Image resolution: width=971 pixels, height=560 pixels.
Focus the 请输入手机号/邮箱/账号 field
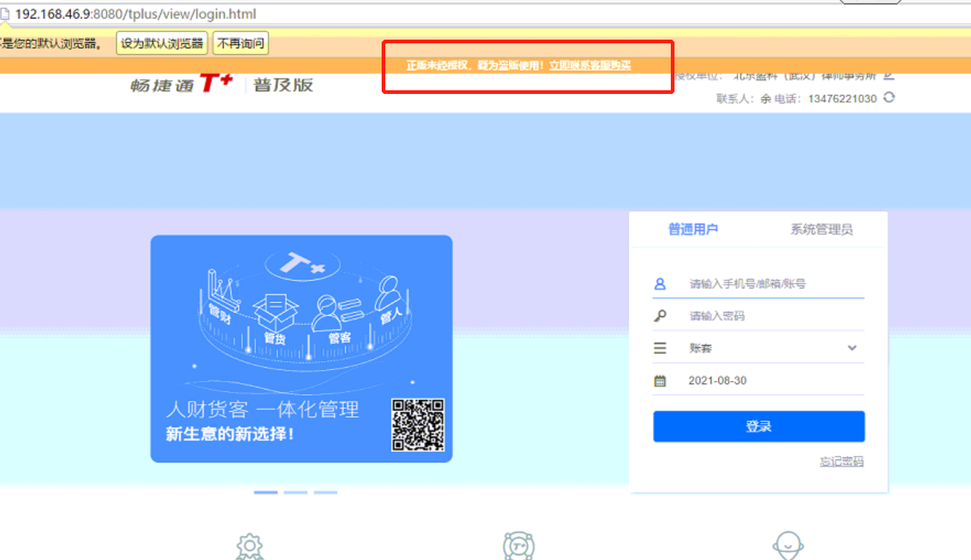tap(758, 283)
